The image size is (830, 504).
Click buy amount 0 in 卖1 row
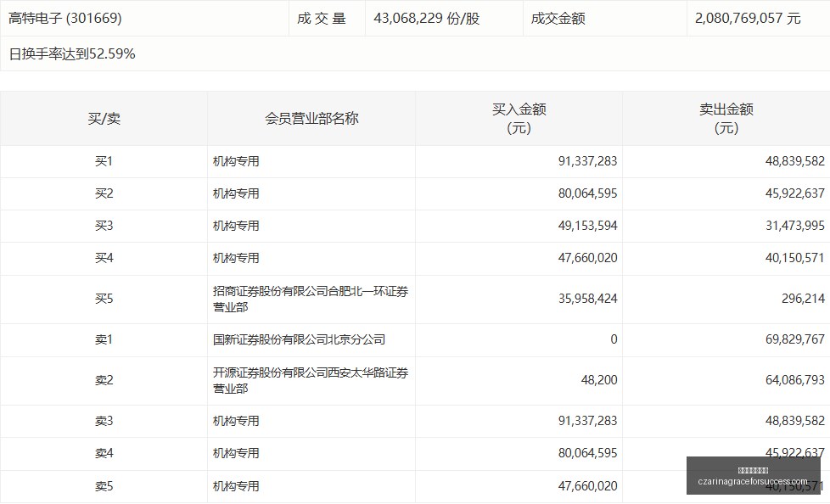614,339
